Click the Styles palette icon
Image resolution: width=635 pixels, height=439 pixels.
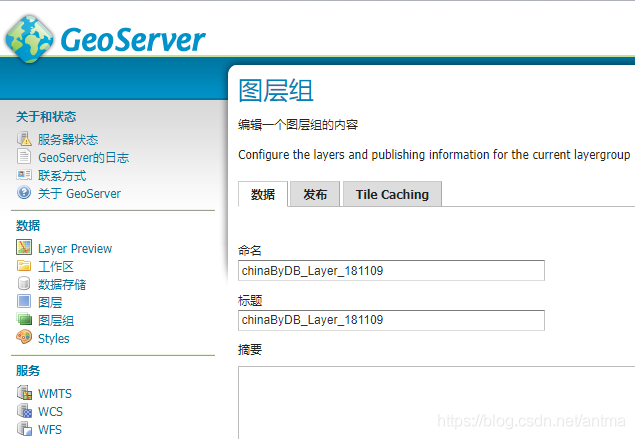click(24, 338)
